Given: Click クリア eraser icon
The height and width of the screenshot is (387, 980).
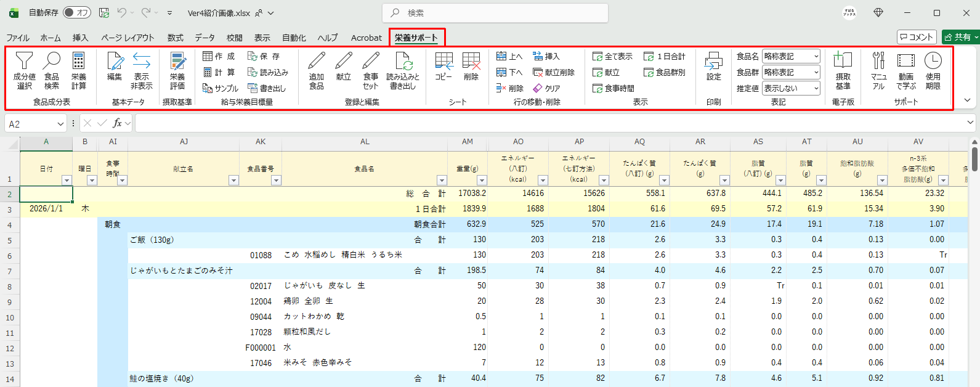Looking at the screenshot, I should [547, 88].
